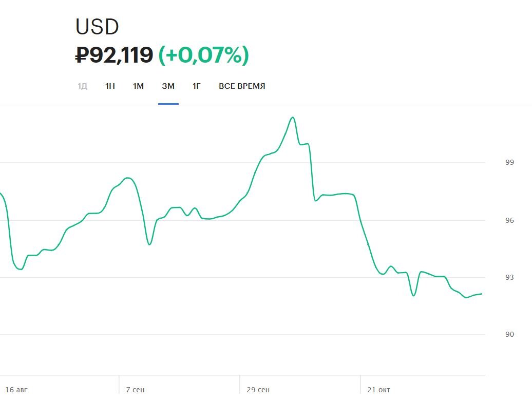Click the end of the green chart line
532x401 pixels.
481,294
